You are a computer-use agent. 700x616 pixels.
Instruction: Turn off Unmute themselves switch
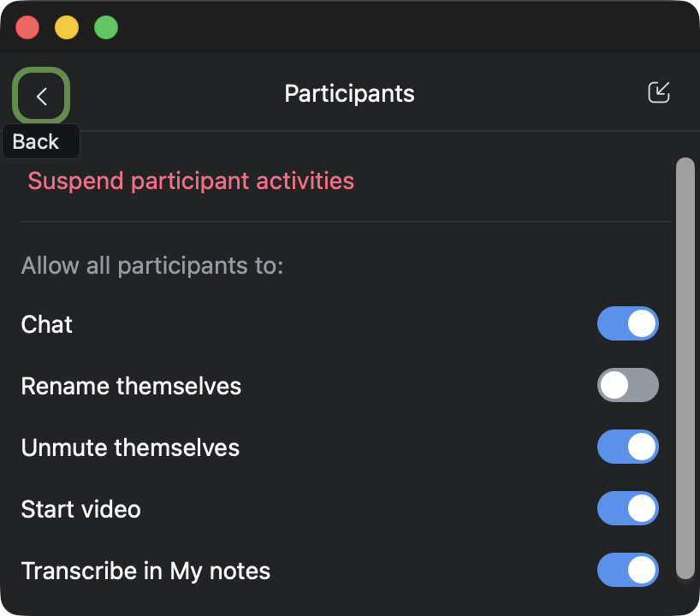point(627,447)
